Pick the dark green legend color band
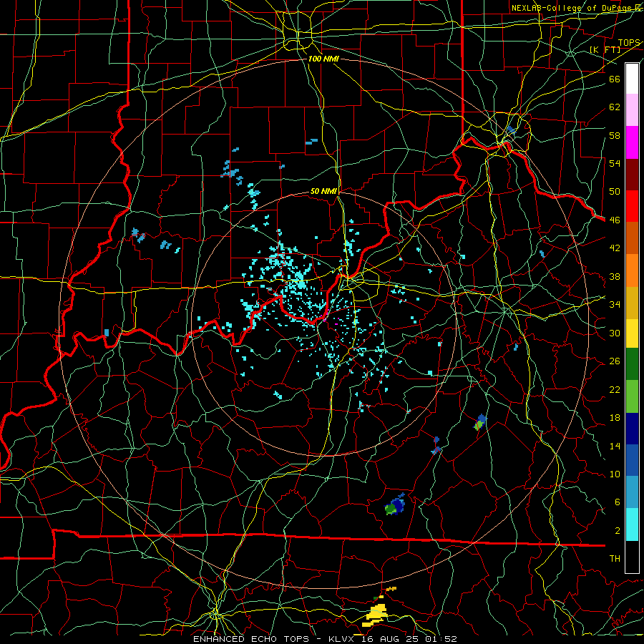The width and height of the screenshot is (644, 644). tap(632, 364)
